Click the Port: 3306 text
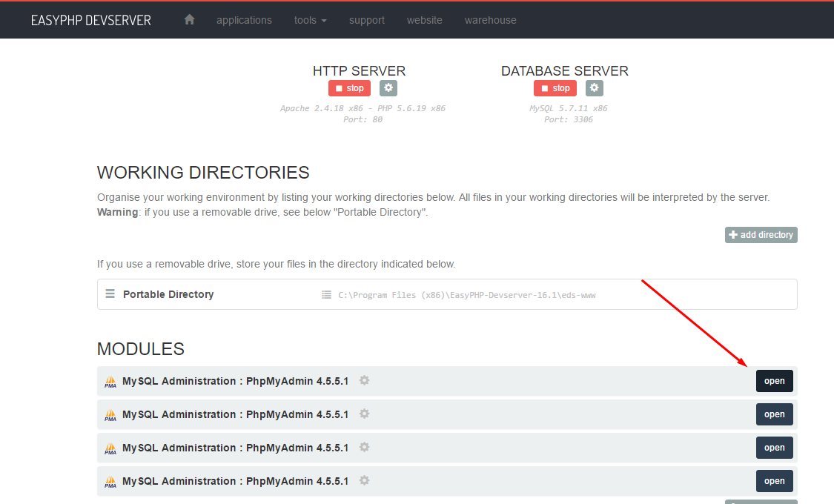Screen dimensions: 834x504 (x=568, y=119)
